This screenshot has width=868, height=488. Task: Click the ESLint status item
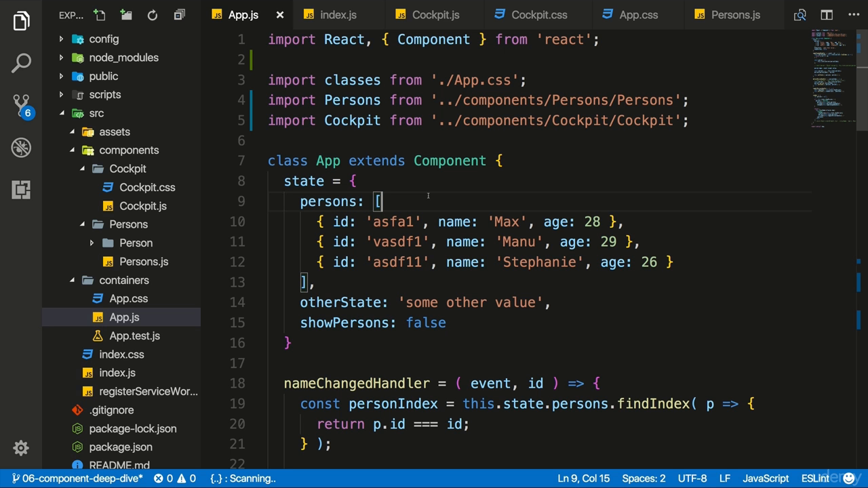tap(815, 479)
